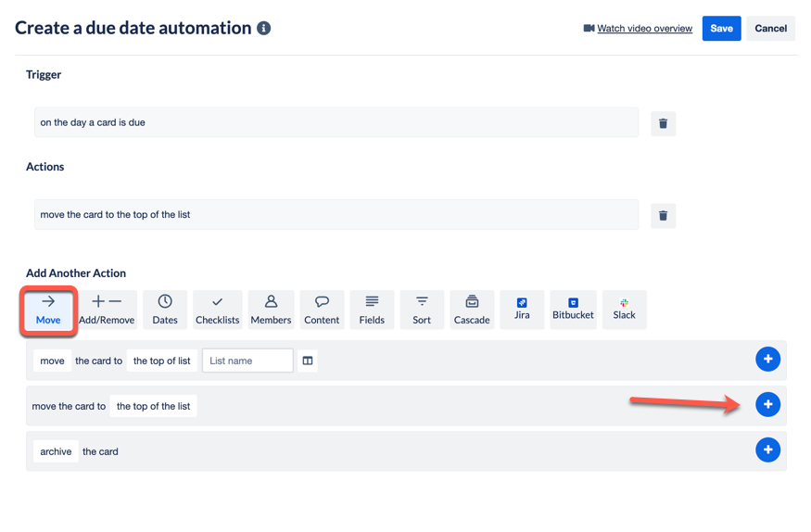Open the Add/Remove action tab
The width and height of the screenshot is (811, 532).
(107, 310)
